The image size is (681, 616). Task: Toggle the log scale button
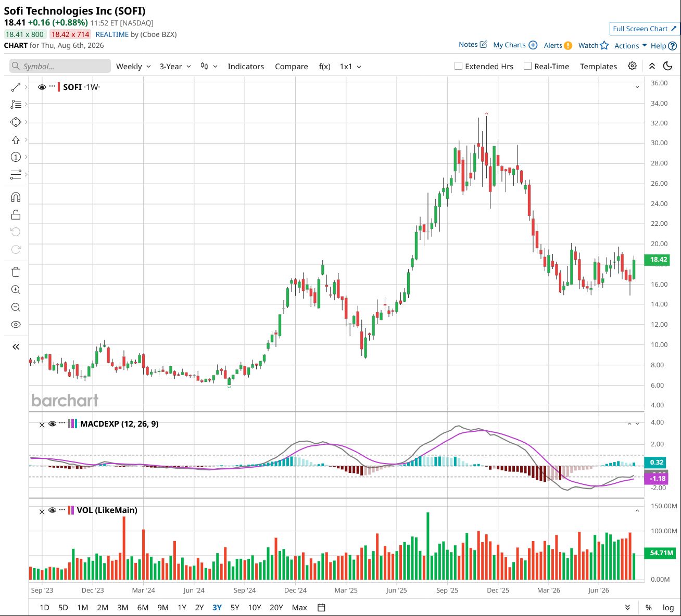click(x=668, y=608)
